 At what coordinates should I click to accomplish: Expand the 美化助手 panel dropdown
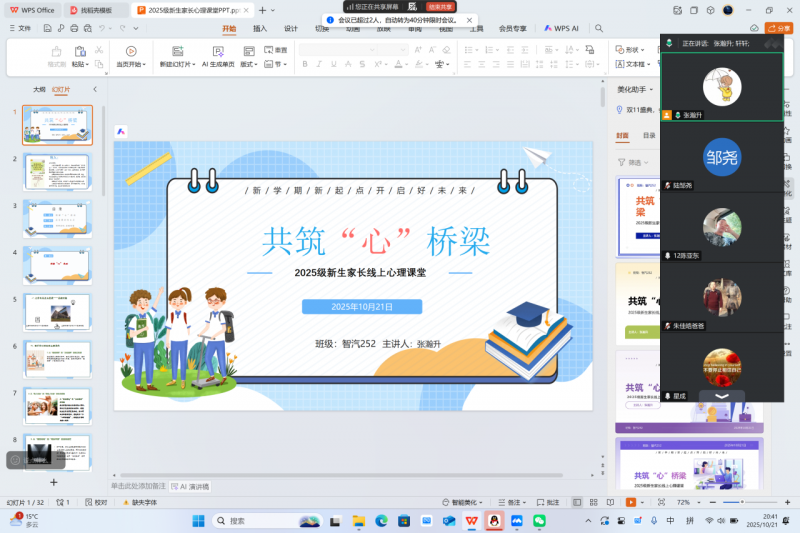point(650,89)
